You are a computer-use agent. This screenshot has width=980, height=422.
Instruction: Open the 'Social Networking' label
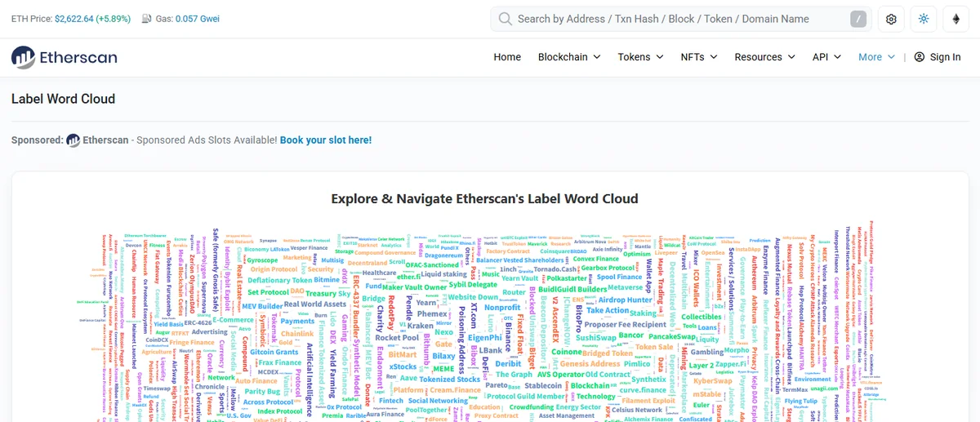coord(438,401)
